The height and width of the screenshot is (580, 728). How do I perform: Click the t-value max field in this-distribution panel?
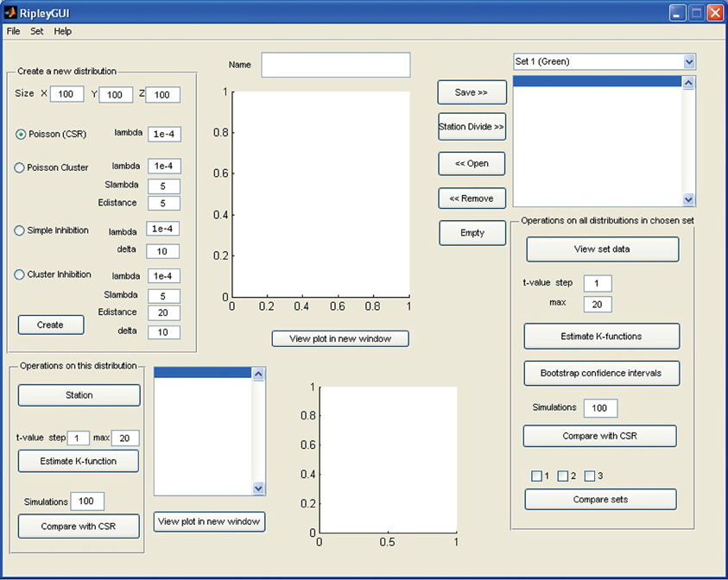tap(125, 438)
